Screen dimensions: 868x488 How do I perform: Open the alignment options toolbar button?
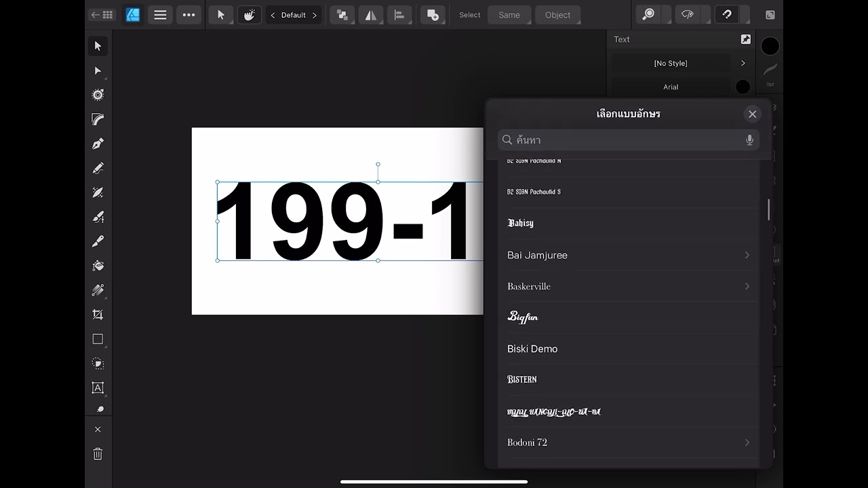pyautogui.click(x=399, y=15)
